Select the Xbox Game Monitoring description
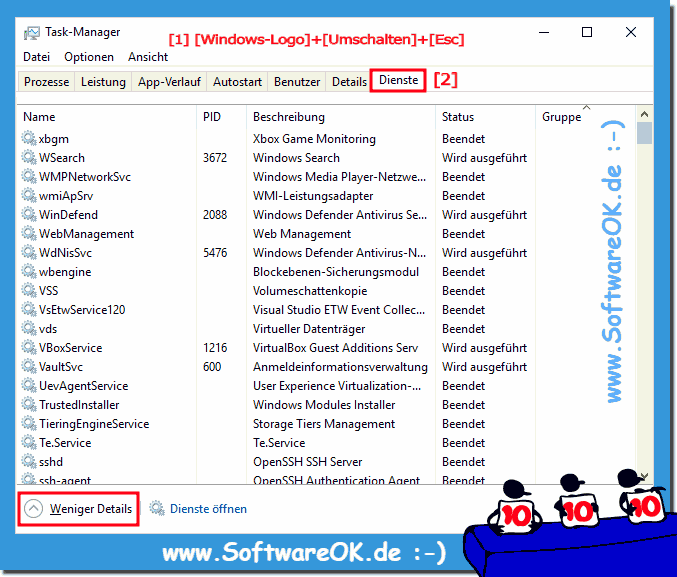 pyautogui.click(x=314, y=139)
